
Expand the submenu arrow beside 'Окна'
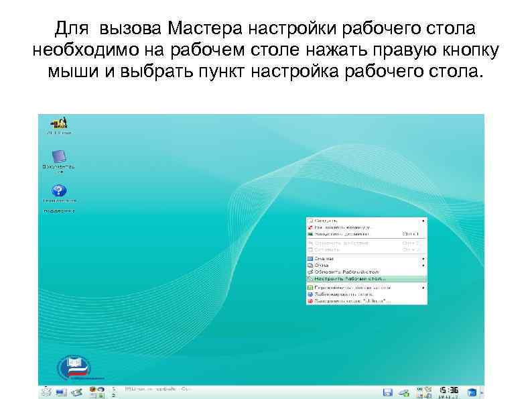pos(423,266)
